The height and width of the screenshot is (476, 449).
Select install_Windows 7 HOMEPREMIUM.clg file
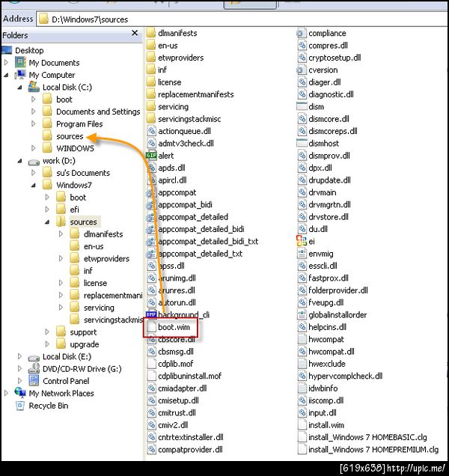[x=373, y=450]
